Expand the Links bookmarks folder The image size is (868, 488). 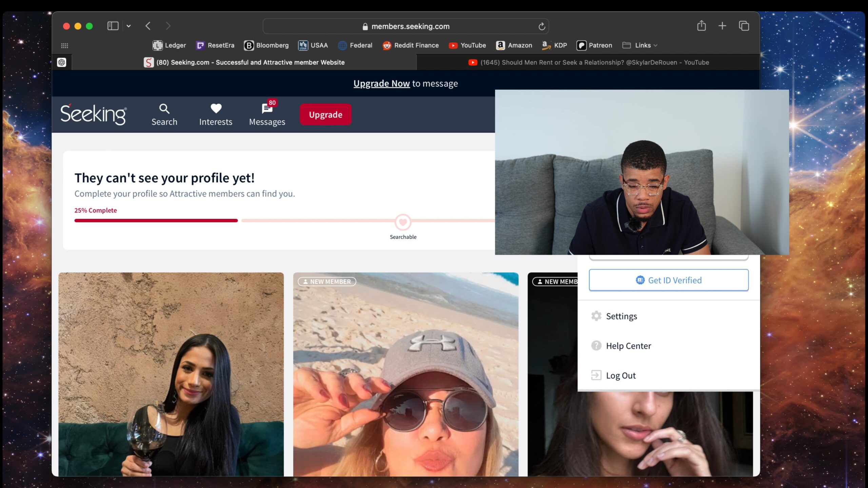click(x=640, y=45)
